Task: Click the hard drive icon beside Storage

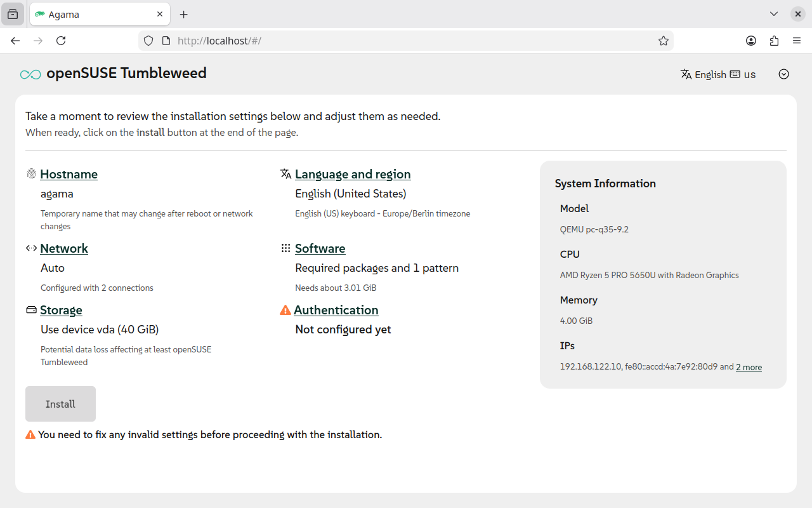Action: tap(31, 310)
